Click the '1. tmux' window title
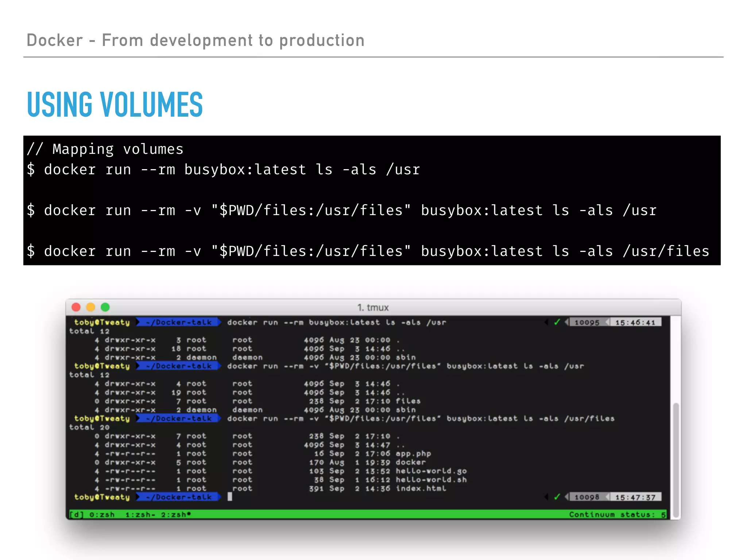Image resolution: width=747 pixels, height=560 pixels. tap(373, 308)
